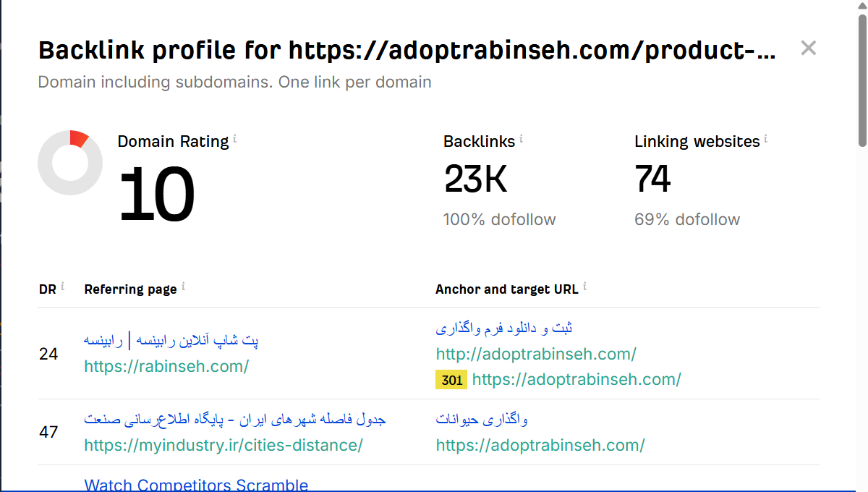Viewport: 868px width, 492px height.
Task: Click the 'واگذاری حیوانات' anchor text link
Action: pyautogui.click(x=482, y=419)
